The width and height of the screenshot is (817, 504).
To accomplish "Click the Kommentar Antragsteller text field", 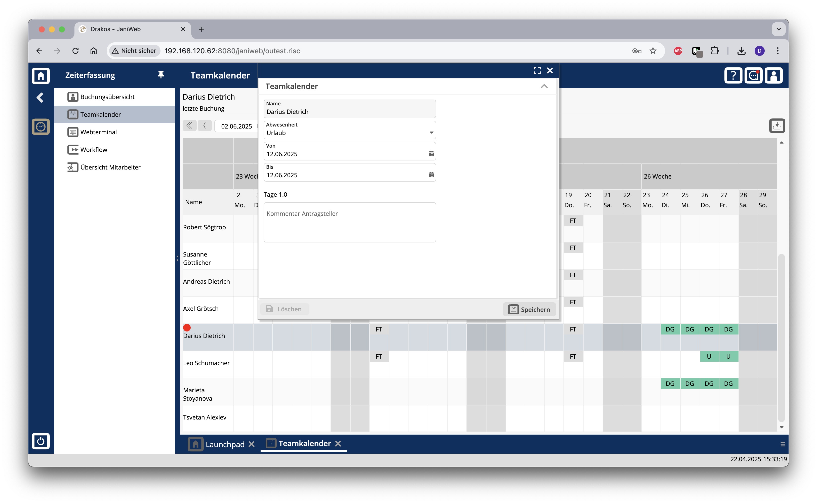I will pos(350,222).
